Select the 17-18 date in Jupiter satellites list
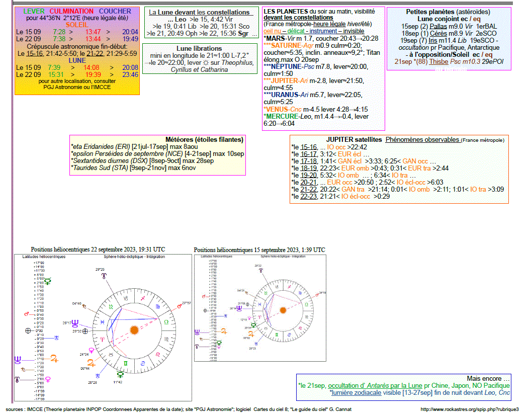This screenshot has width=532, height=416. 308,161
